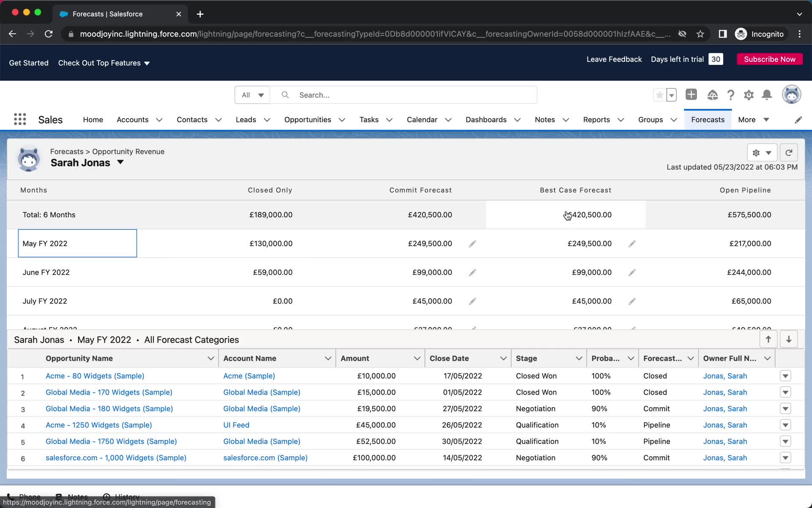This screenshot has height=508, width=812.
Task: Click Subscribe Now button
Action: [x=770, y=59]
